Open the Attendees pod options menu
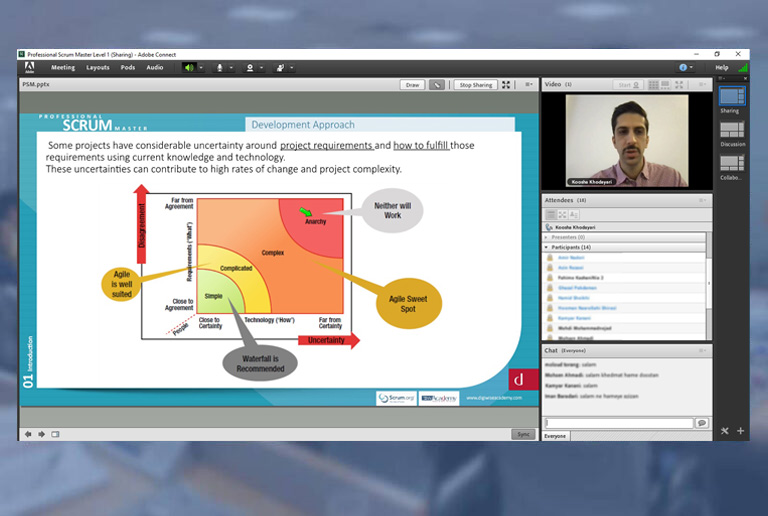This screenshot has width=768, height=516. (x=702, y=200)
